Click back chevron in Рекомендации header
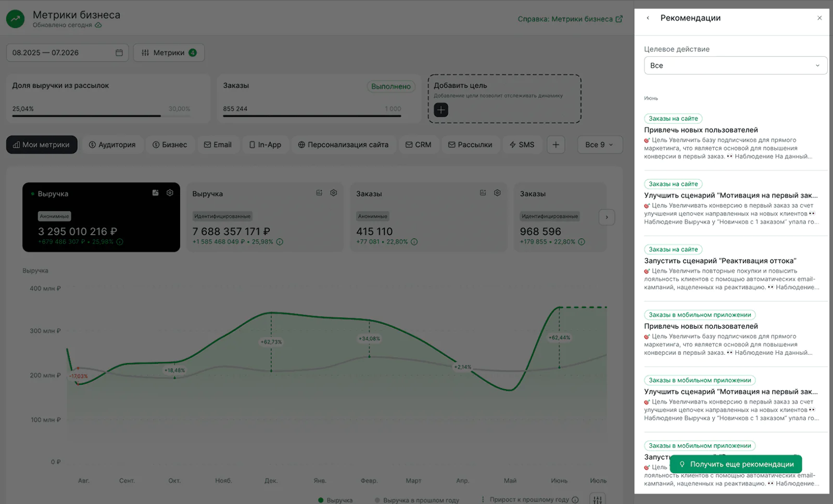This screenshot has width=833, height=504. [648, 18]
